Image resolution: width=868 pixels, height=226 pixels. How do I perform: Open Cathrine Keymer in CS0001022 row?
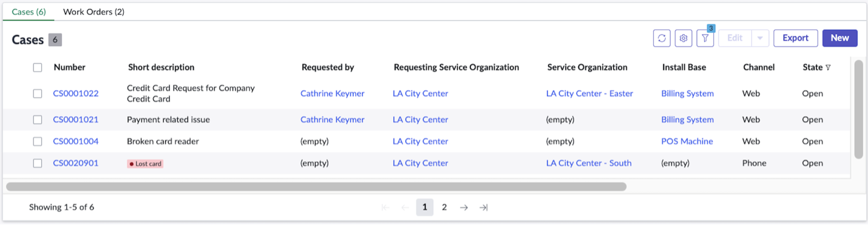coord(333,94)
